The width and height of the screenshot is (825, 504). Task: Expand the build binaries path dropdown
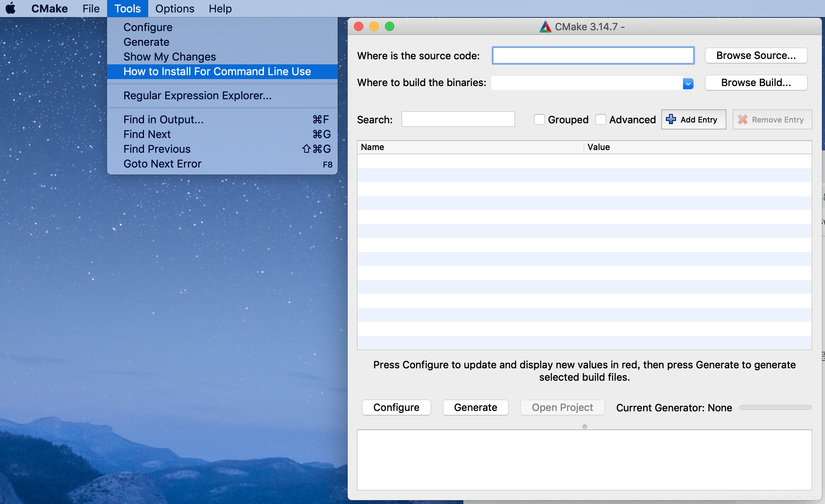(688, 83)
